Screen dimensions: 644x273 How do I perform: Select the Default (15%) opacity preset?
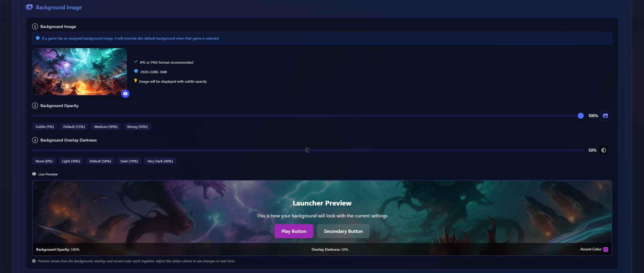click(x=74, y=127)
